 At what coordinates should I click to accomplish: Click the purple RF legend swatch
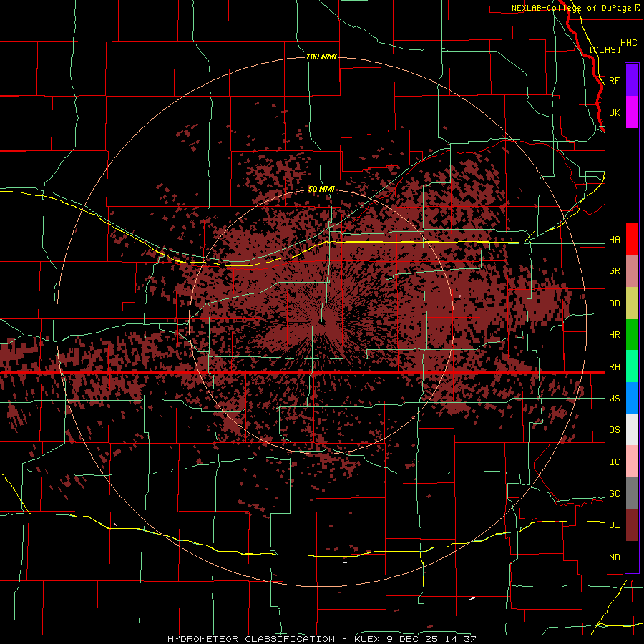[x=632, y=80]
